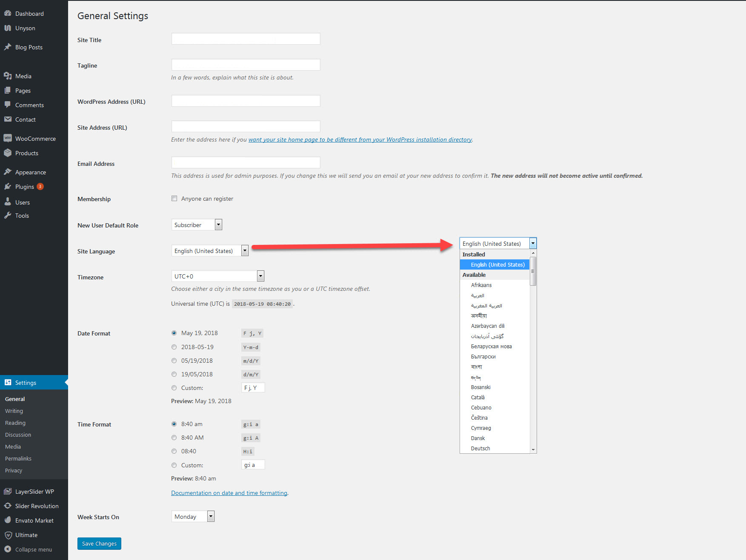Screen dimensions: 746x560
Task: Open the Plugins plug icon
Action: pyautogui.click(x=8, y=187)
